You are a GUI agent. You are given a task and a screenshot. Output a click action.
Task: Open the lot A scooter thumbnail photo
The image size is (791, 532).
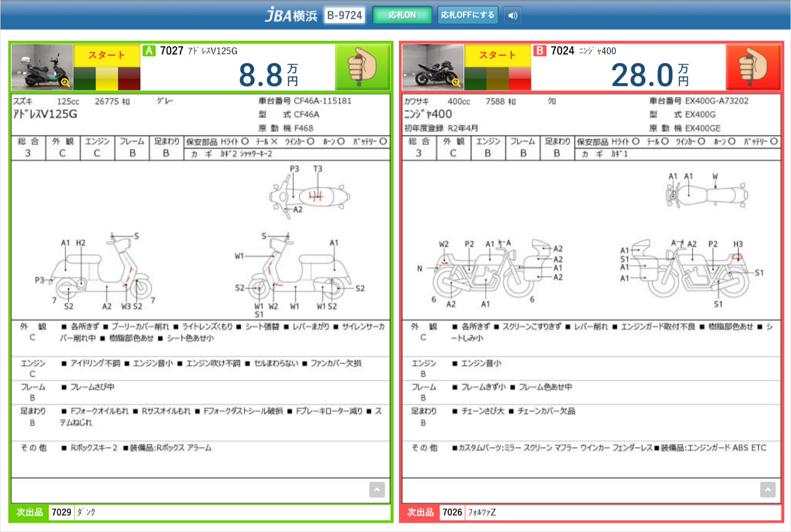point(43,67)
